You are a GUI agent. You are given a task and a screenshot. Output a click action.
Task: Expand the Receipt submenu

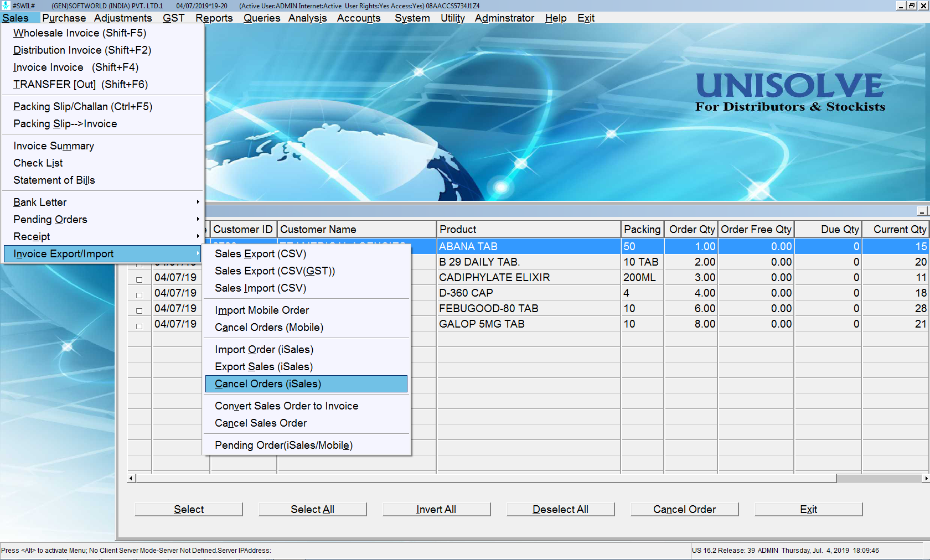point(103,236)
